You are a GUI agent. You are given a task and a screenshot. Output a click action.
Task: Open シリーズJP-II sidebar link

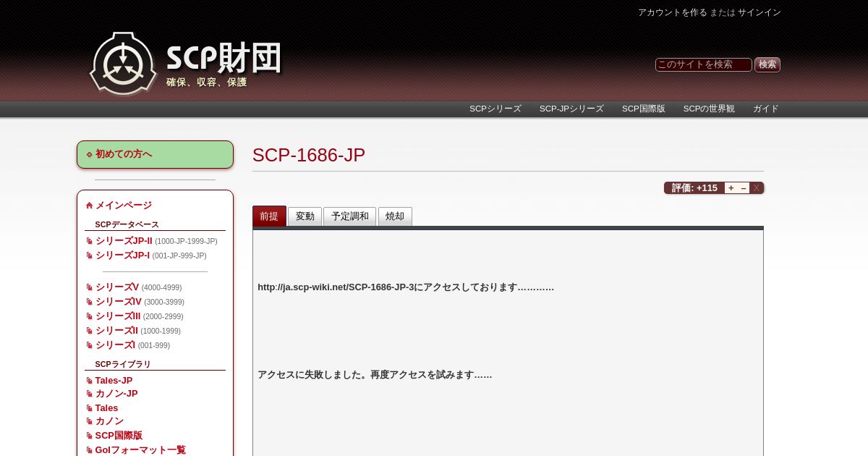coord(124,241)
